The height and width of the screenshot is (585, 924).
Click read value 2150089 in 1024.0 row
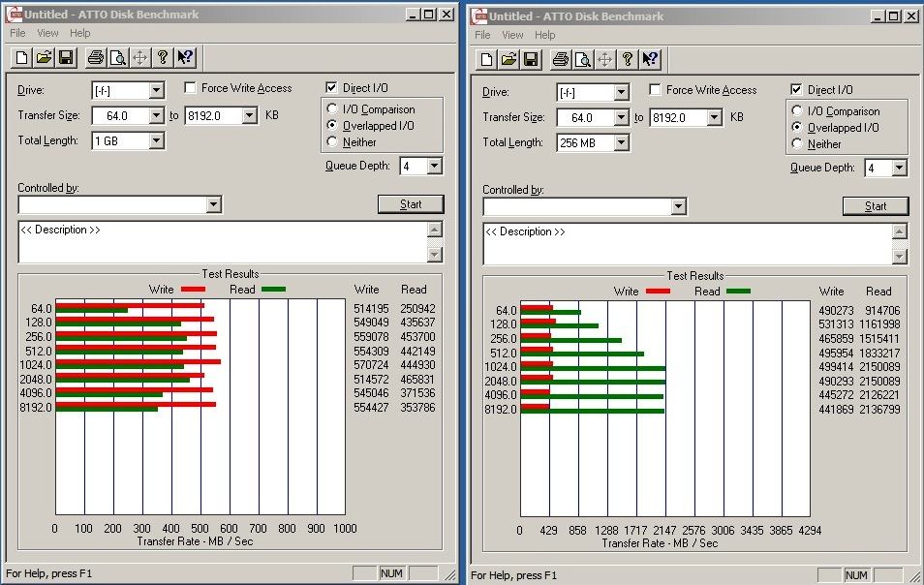pos(879,366)
